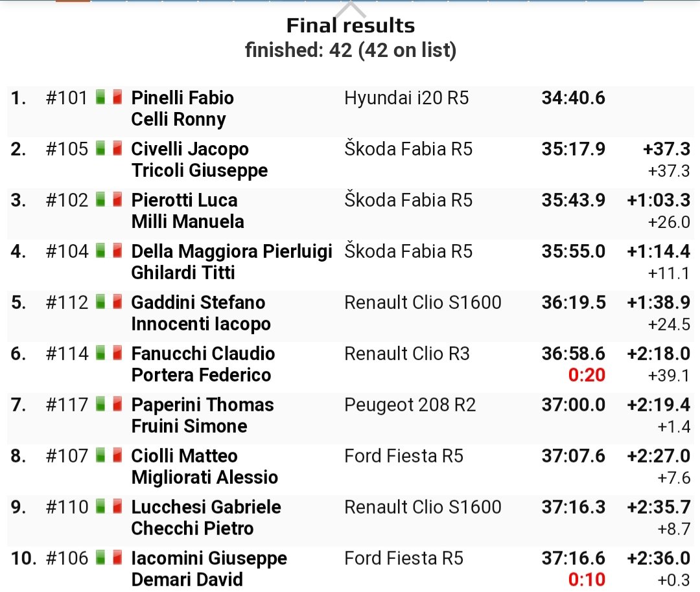Click the Final results heading
700x592 pixels.
[x=351, y=26]
